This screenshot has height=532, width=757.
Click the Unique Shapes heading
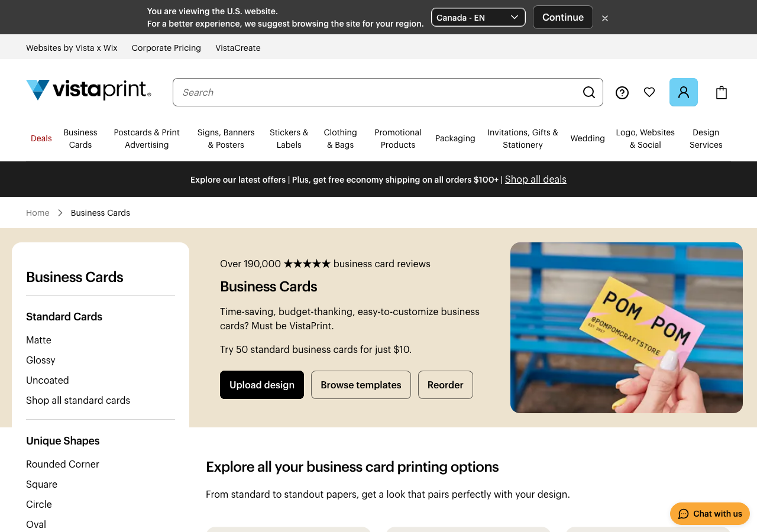(63, 441)
